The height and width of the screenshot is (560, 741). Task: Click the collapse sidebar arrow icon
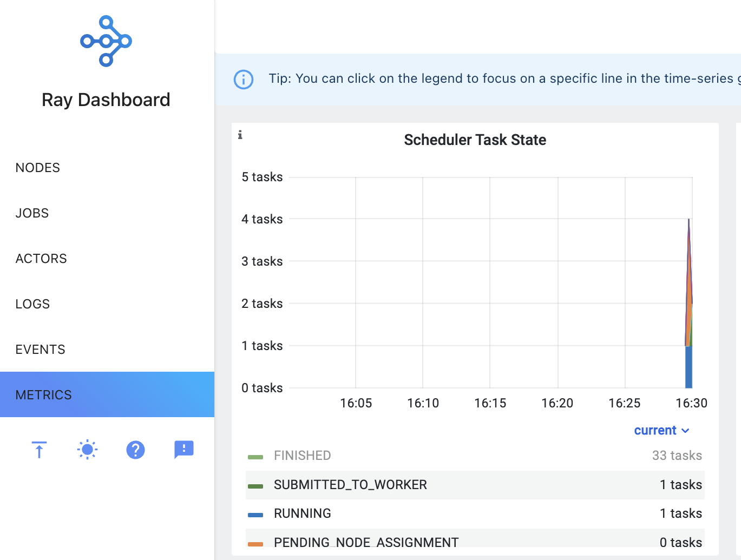39,450
